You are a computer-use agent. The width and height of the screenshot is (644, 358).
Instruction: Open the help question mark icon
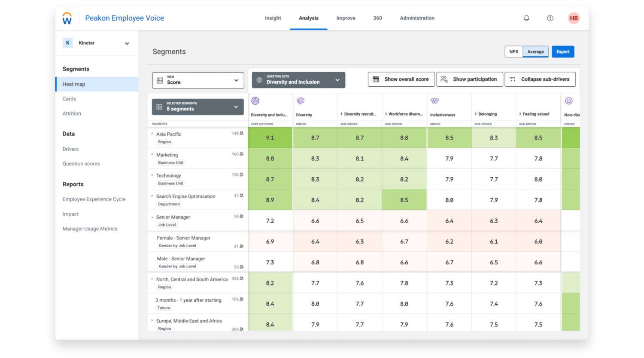(550, 18)
